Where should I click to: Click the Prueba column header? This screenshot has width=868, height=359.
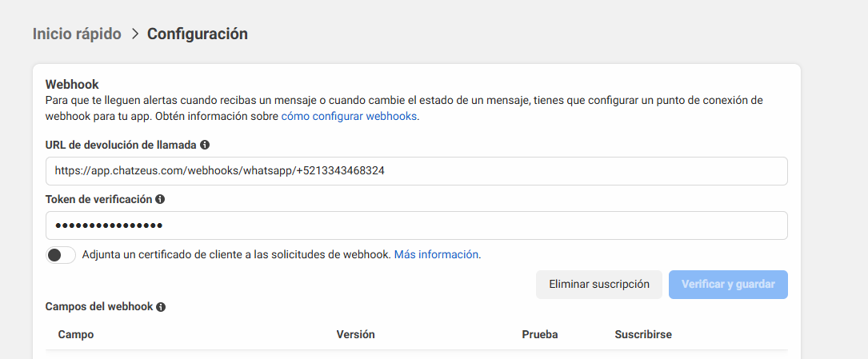click(539, 334)
